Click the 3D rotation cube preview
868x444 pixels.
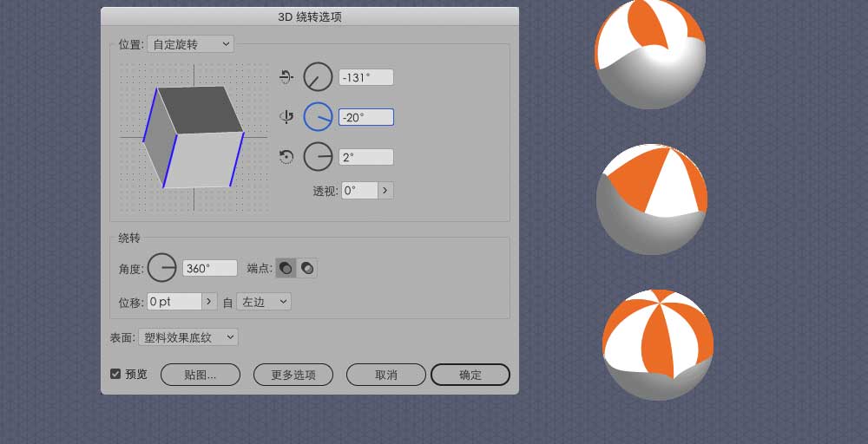pos(194,137)
